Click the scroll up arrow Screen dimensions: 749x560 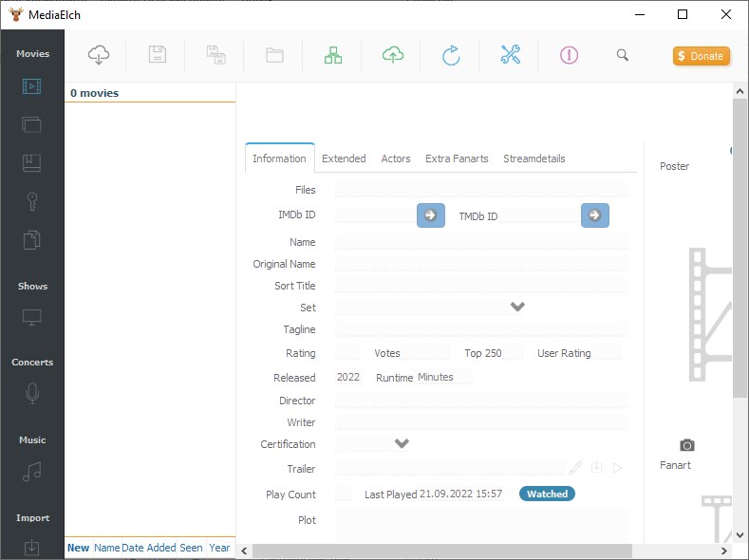(x=740, y=91)
